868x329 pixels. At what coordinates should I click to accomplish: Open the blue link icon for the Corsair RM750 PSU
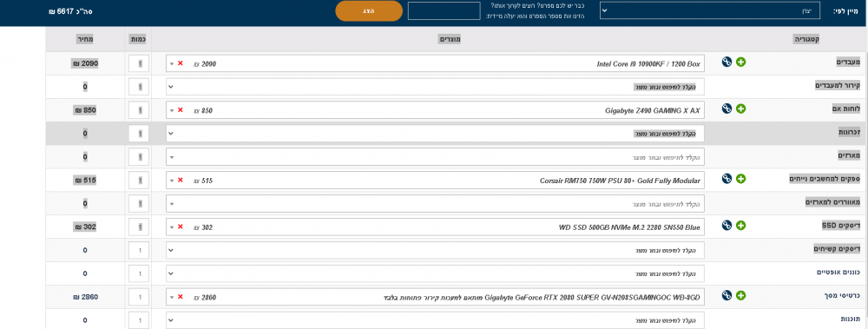pos(727,178)
